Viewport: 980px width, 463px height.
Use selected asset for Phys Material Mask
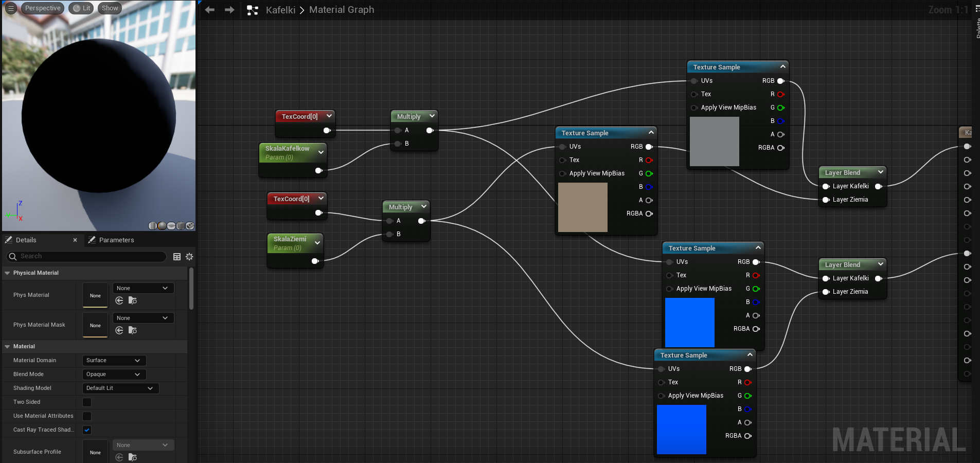tap(119, 330)
